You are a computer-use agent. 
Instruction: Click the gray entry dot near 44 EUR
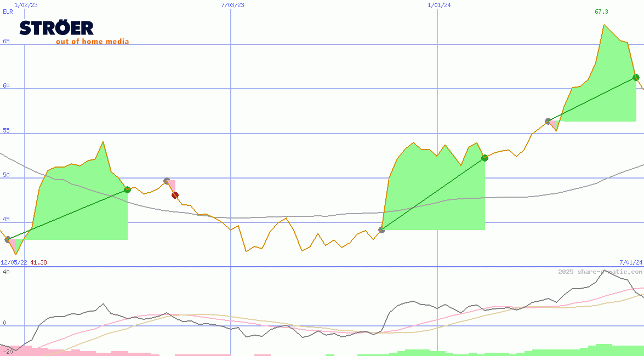click(381, 230)
